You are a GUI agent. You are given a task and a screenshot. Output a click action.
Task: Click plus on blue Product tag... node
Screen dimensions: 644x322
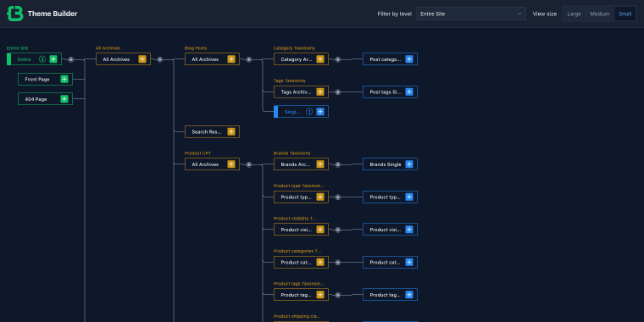tap(409, 295)
